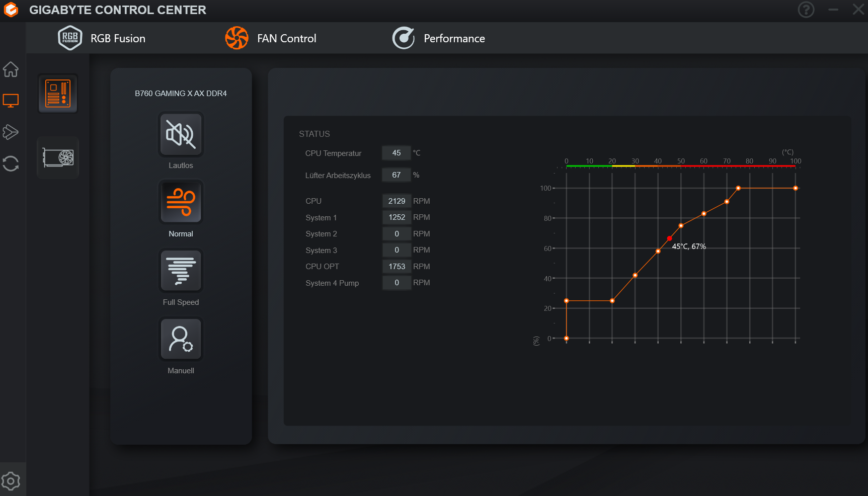Click the orange fan icon
Viewport: 868px width, 496px height.
(x=236, y=38)
